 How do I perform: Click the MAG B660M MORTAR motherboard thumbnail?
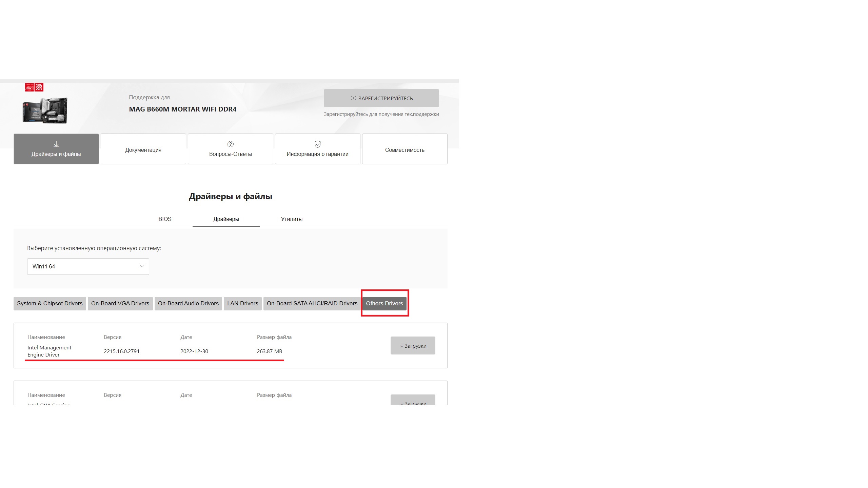pos(45,110)
